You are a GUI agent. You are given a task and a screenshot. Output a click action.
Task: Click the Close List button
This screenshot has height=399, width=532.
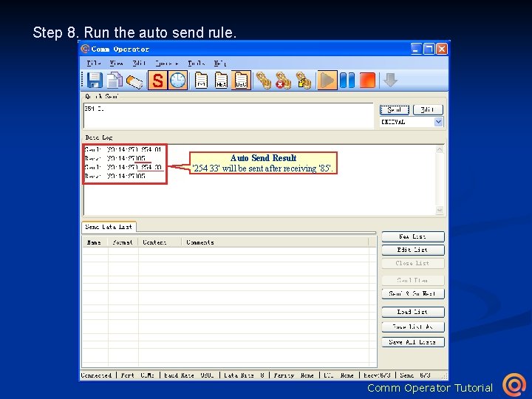coord(413,263)
